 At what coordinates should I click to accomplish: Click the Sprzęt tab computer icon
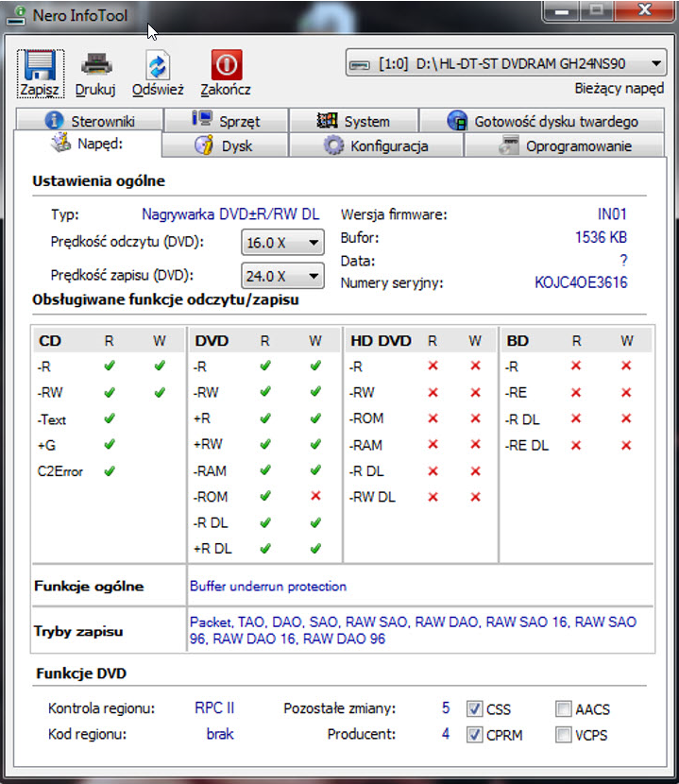202,119
